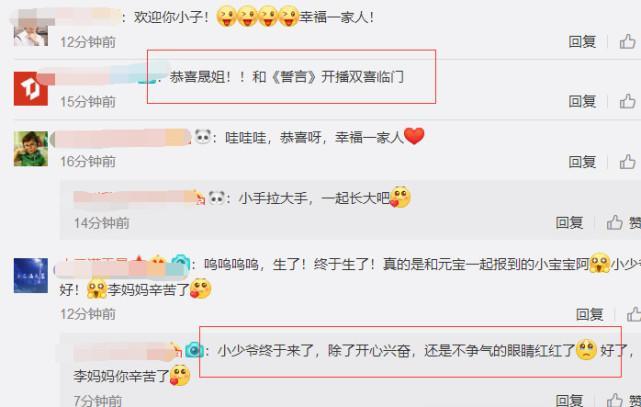Click 回复 under '小手拉大手' reply
Viewport: 641px width, 407px height.
pos(569,223)
